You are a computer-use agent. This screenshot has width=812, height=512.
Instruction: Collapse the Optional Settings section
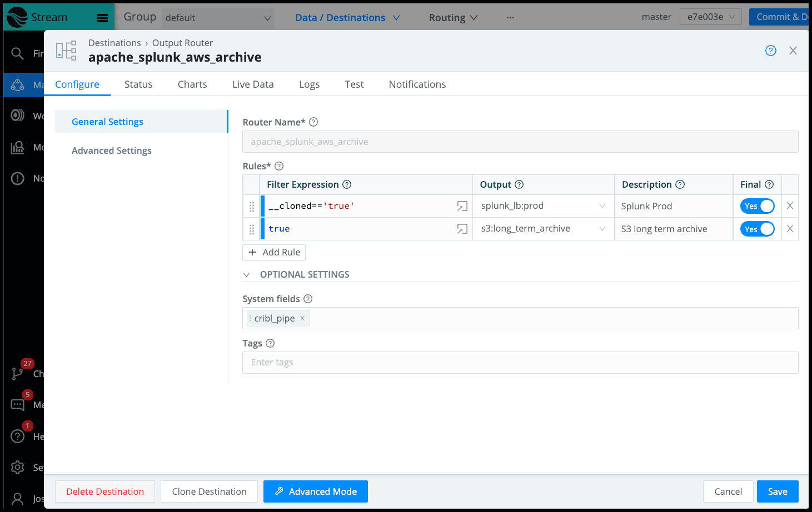coord(247,275)
